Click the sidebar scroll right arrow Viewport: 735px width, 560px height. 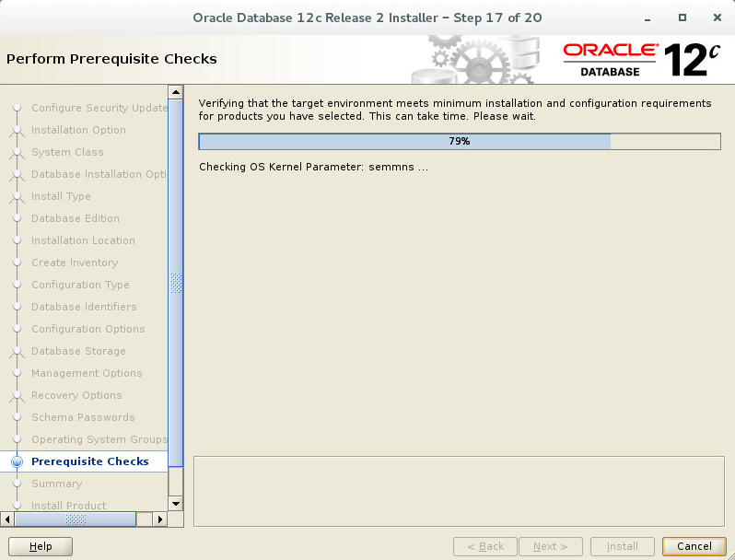(x=160, y=519)
